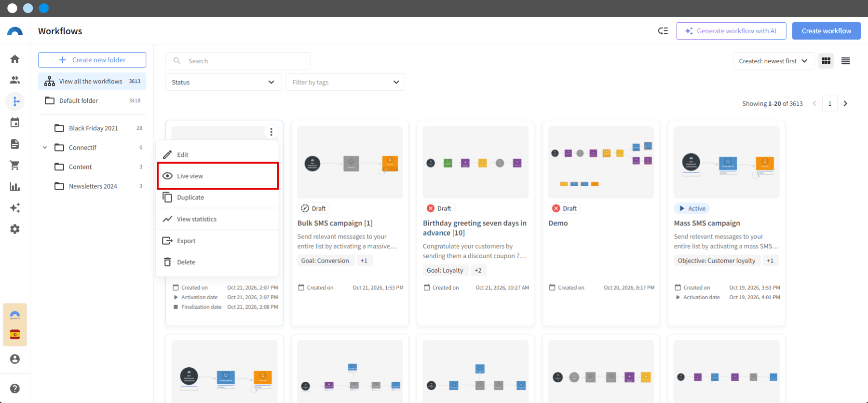Viewport: 868px width, 403px height.
Task: Go to previous page of workflows
Action: [x=814, y=103]
